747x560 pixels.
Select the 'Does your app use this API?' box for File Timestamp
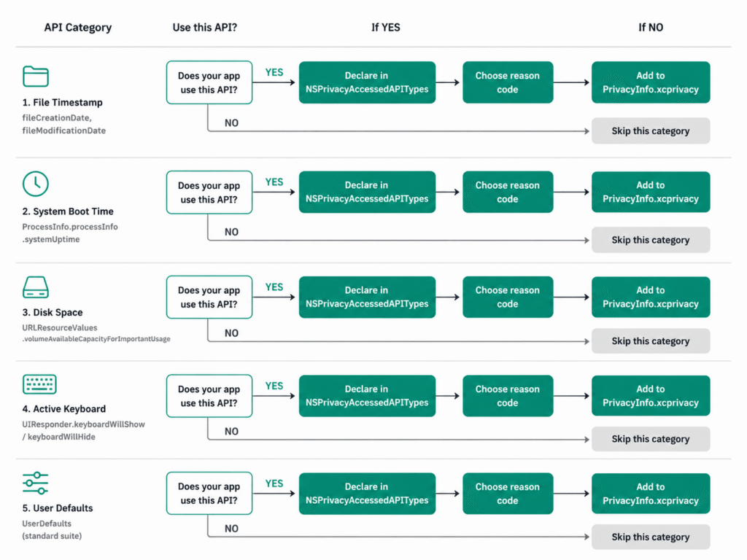pos(209,82)
